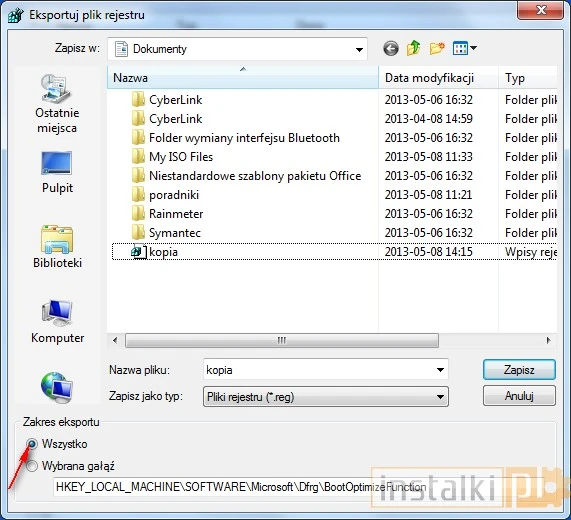571x520 pixels.
Task: Select the Wszystko export range option
Action: coord(32,444)
